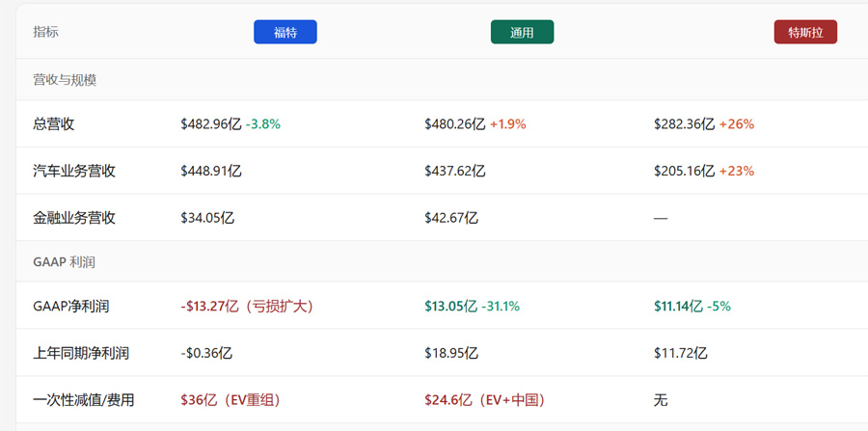Click Tesla's dash in 金融业务营收 row
Image resolution: width=868 pixels, height=431 pixels.
pyautogui.click(x=661, y=219)
